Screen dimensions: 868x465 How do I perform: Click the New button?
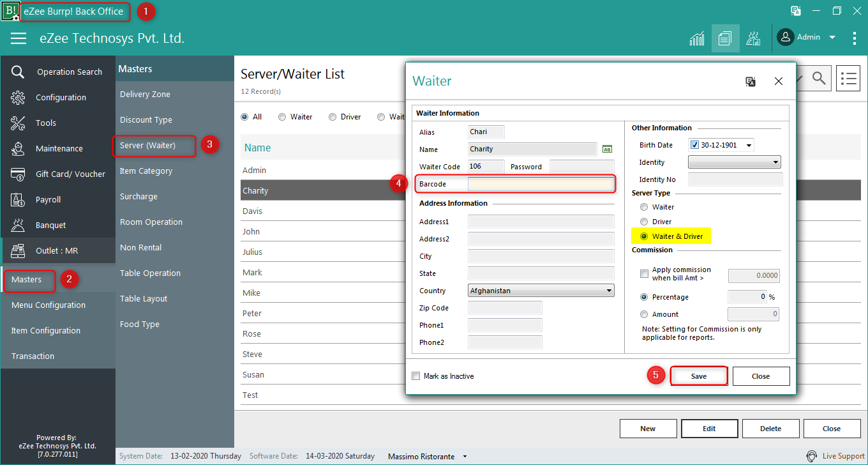pos(648,429)
